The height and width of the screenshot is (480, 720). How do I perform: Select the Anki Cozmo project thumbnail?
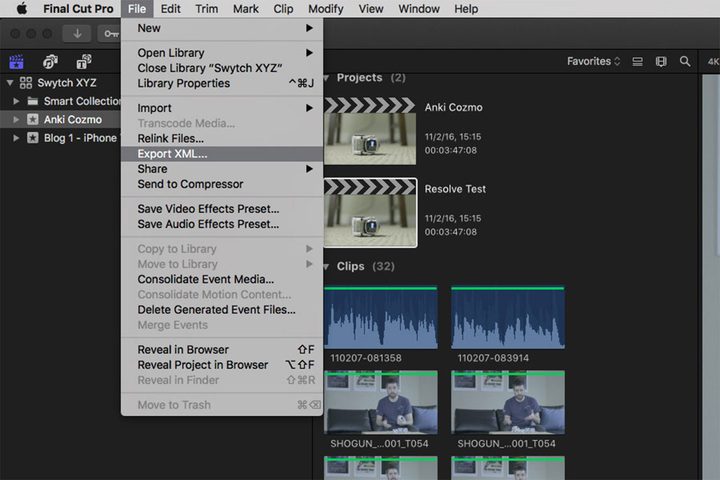[x=370, y=131]
